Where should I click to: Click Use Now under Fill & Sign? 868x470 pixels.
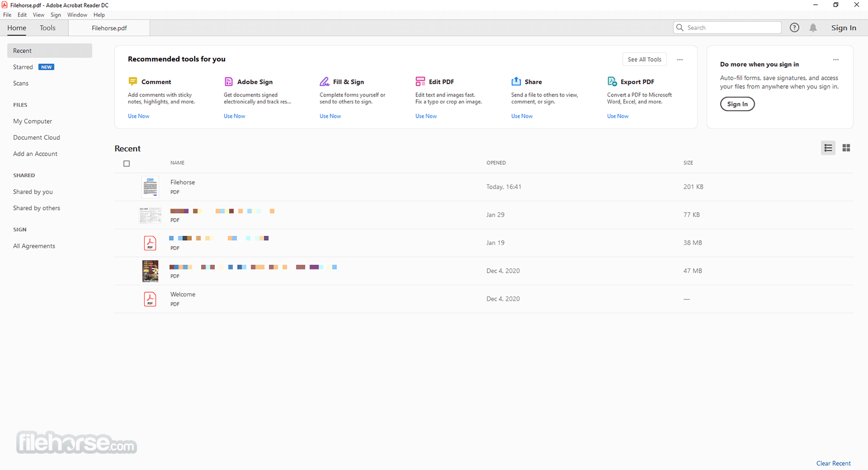(x=330, y=116)
